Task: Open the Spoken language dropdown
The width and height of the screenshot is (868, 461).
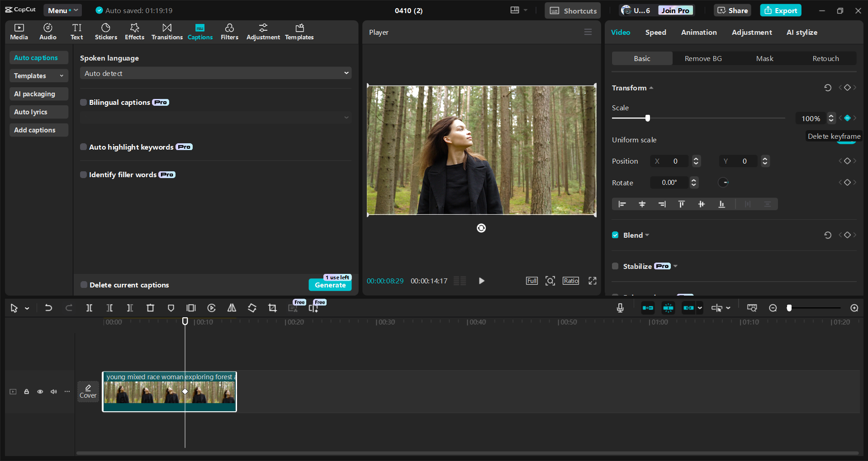Action: tap(216, 73)
